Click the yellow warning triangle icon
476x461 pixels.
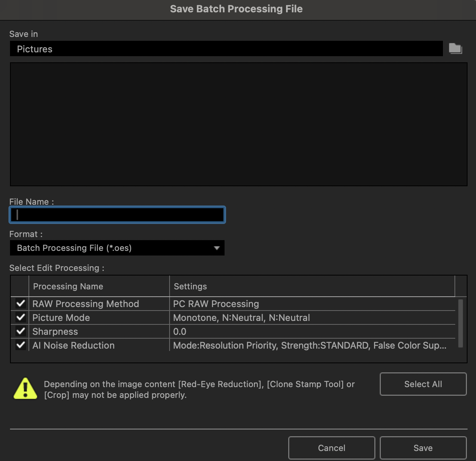click(x=25, y=389)
